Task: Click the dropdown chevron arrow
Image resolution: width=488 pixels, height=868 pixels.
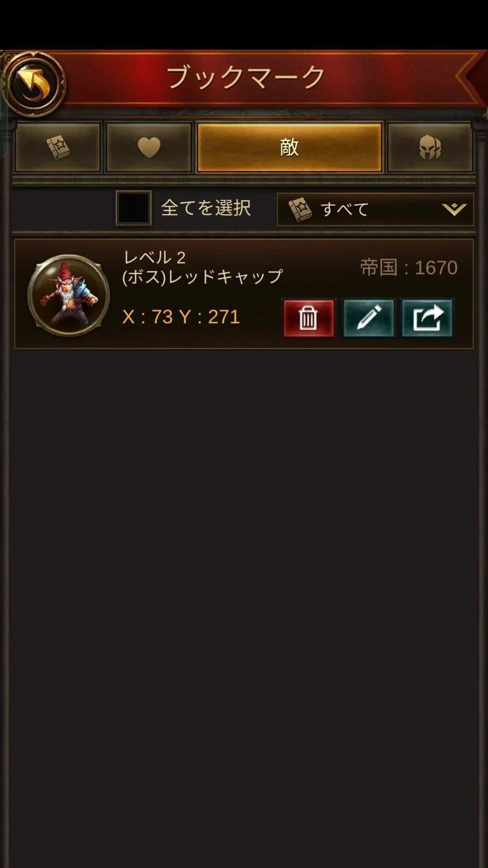Action: (454, 209)
